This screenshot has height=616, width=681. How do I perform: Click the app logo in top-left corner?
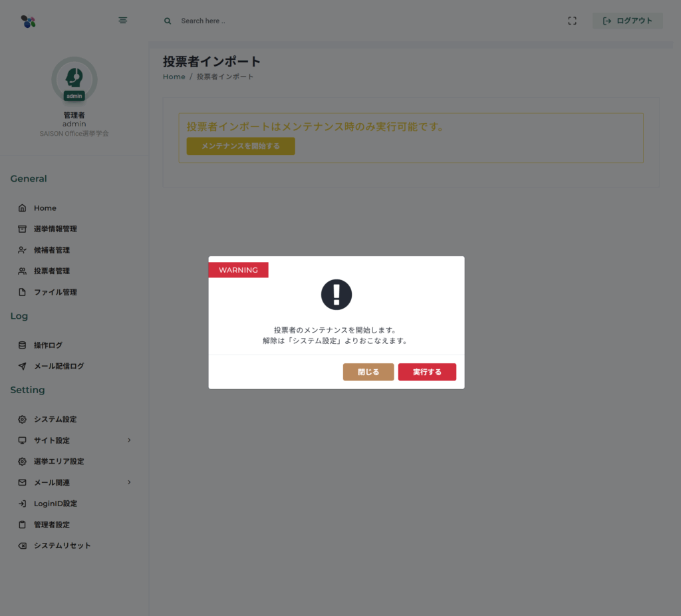(x=28, y=21)
